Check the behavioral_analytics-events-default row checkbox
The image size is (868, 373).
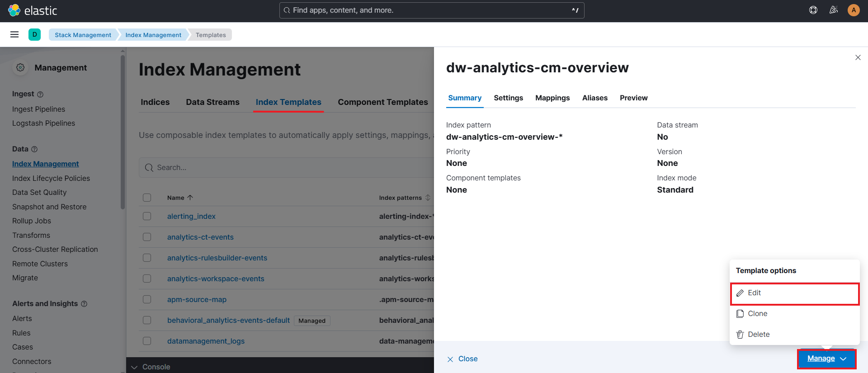tap(147, 320)
